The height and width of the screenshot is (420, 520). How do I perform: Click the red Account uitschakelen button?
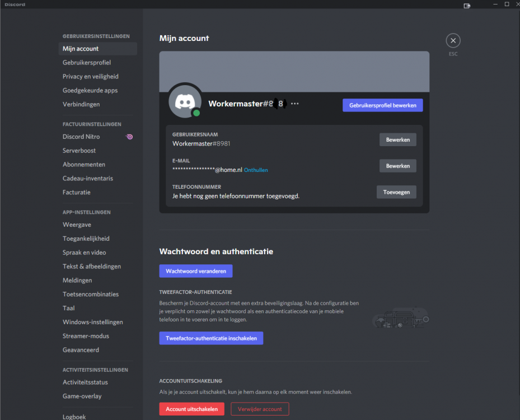(191, 409)
